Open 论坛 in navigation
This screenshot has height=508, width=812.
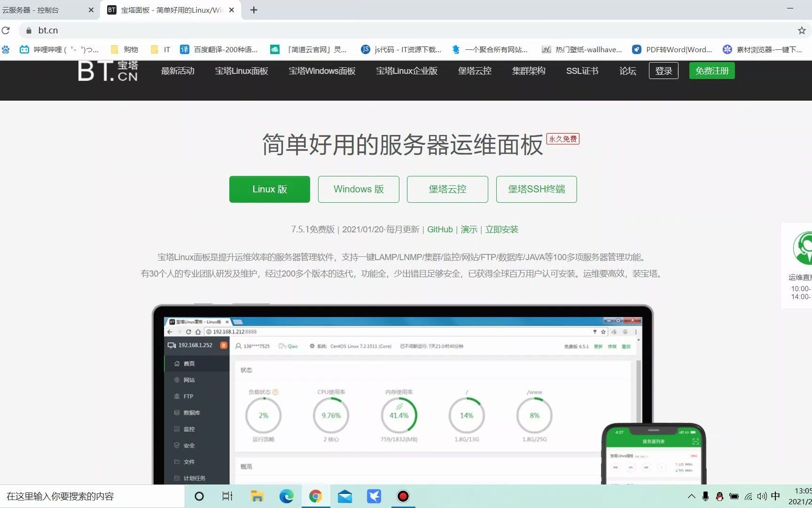tap(628, 71)
